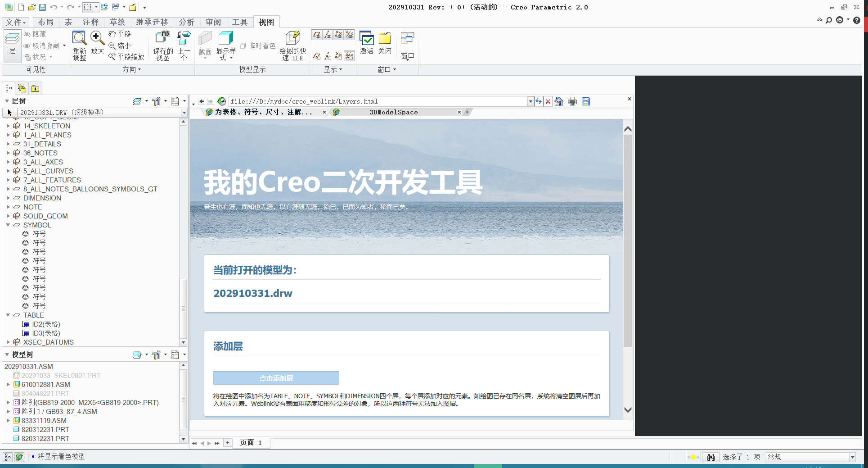Click the Search icon at top right
Screen dimensions: 868x468
click(828, 20)
